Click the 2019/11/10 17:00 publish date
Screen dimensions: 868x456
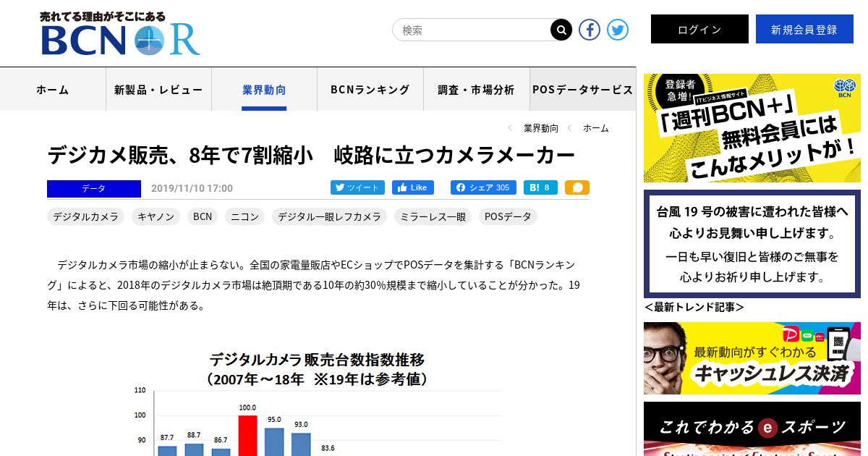pyautogui.click(x=192, y=188)
